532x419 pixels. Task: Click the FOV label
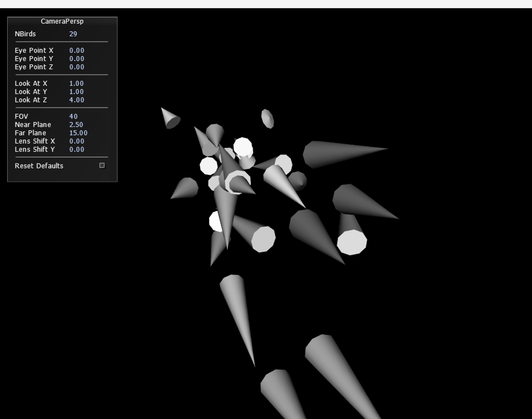click(x=21, y=116)
